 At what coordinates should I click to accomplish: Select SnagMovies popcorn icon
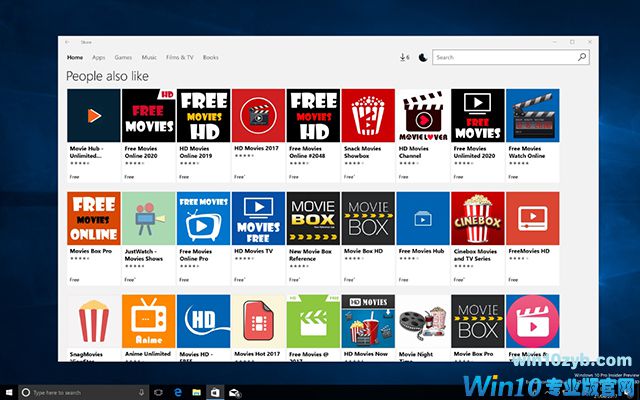(x=94, y=321)
